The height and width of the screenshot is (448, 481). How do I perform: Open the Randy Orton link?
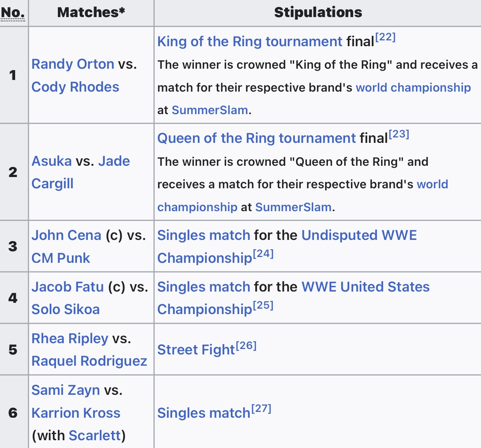tap(73, 64)
